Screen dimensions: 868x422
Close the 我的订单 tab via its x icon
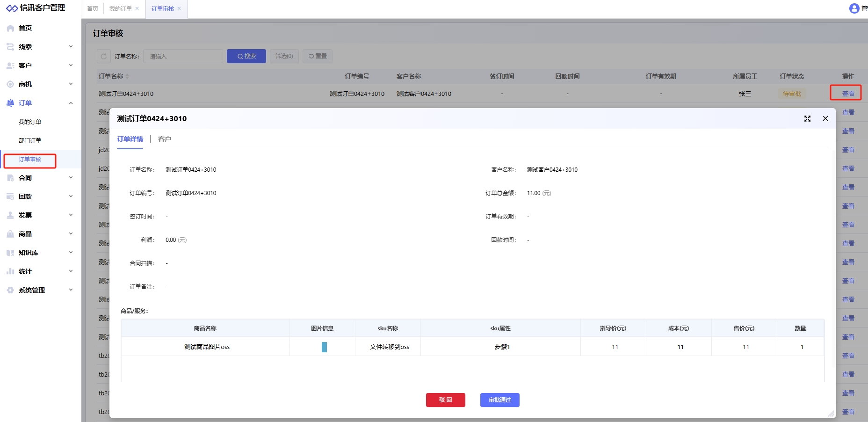point(137,8)
